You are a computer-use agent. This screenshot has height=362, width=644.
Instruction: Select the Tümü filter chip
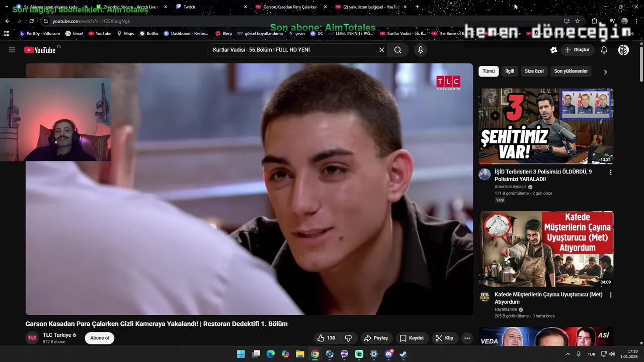(489, 71)
